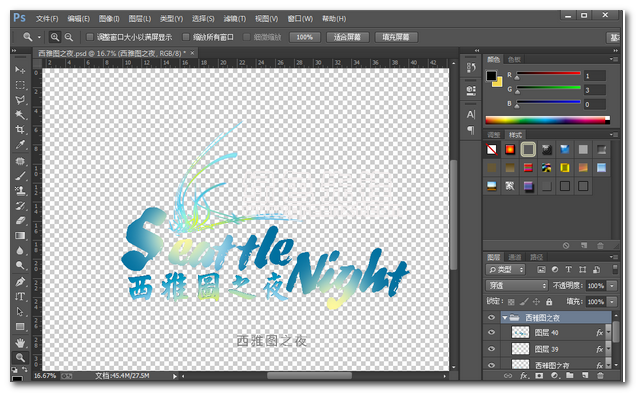The height and width of the screenshot is (393, 636).
Task: Select the Zoom tool in the toolbox
Action: tap(20, 357)
